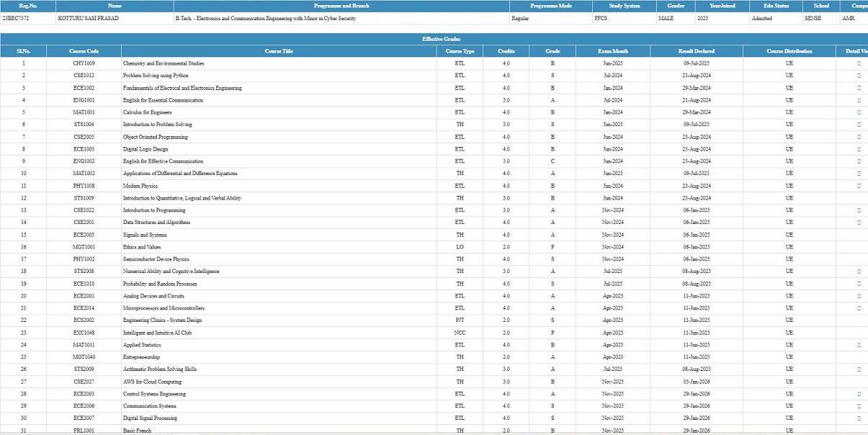The image size is (868, 435).
Task: Open detail view for Microprocessors and Microcontrollers
Action: click(859, 308)
